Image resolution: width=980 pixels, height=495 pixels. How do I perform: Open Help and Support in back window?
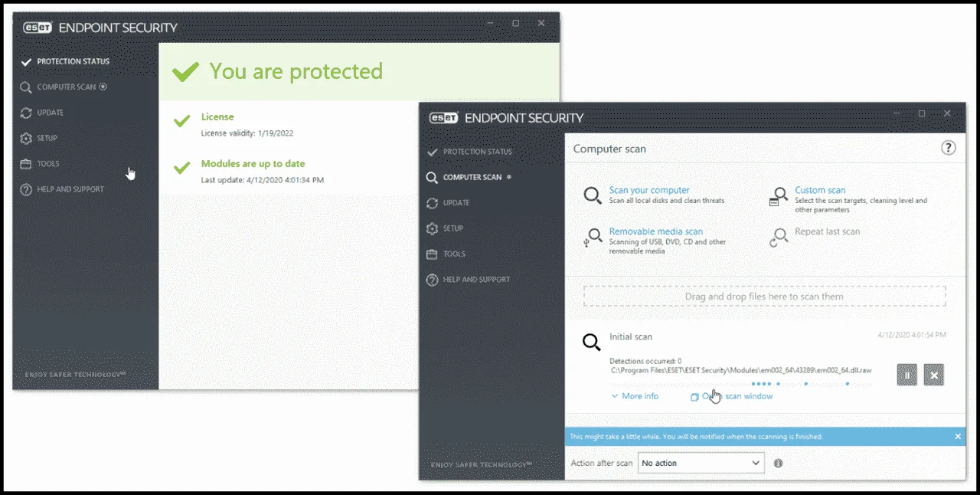pyautogui.click(x=70, y=189)
